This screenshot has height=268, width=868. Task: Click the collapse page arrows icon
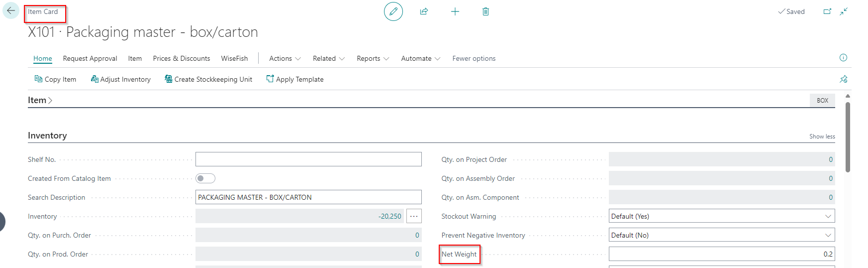pos(844,11)
